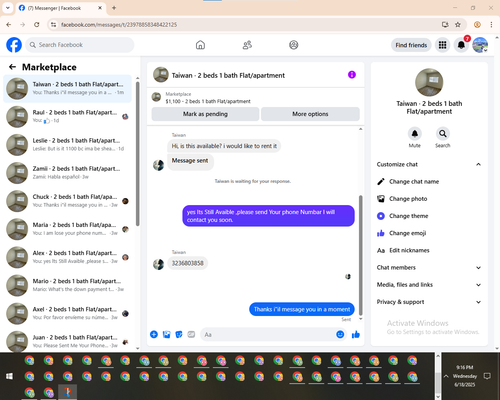500x400 pixels.
Task: Click the large listing thumbnail in details panel
Action: (429, 82)
